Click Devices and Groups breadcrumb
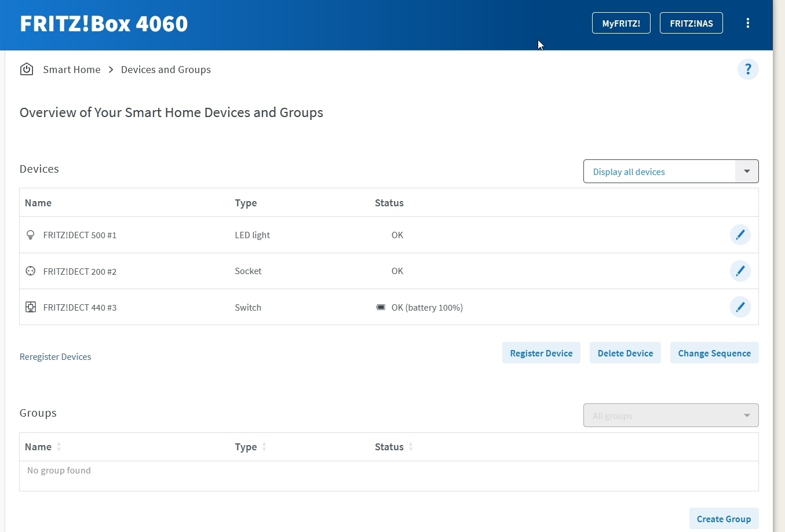 coord(166,70)
